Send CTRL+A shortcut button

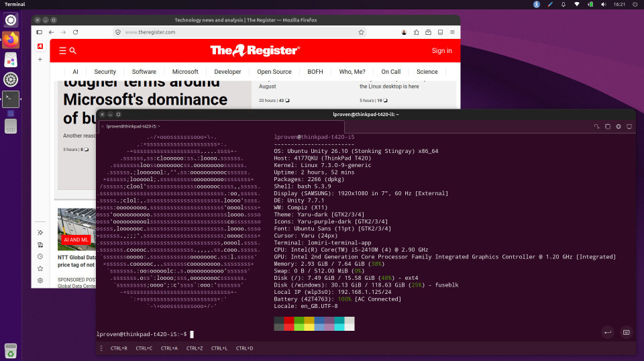(x=169, y=348)
